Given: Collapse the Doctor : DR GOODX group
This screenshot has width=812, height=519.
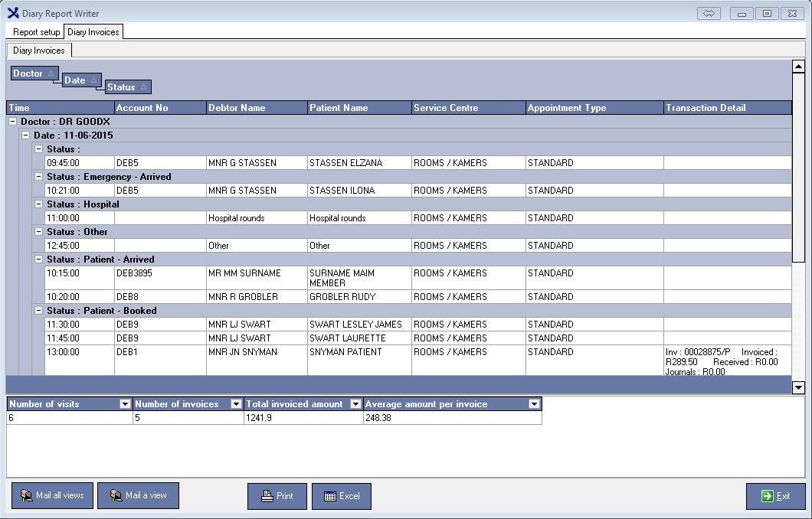Looking at the screenshot, I should 13,122.
